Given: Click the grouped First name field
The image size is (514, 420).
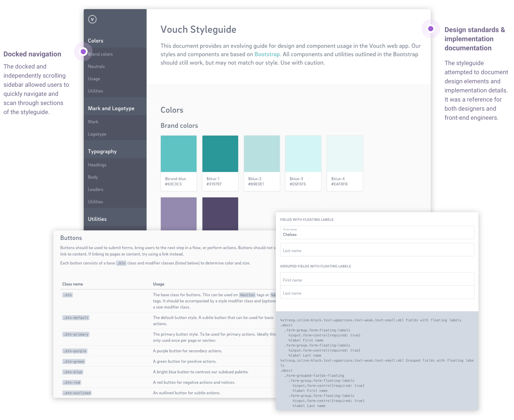Looking at the screenshot, I should (377, 279).
